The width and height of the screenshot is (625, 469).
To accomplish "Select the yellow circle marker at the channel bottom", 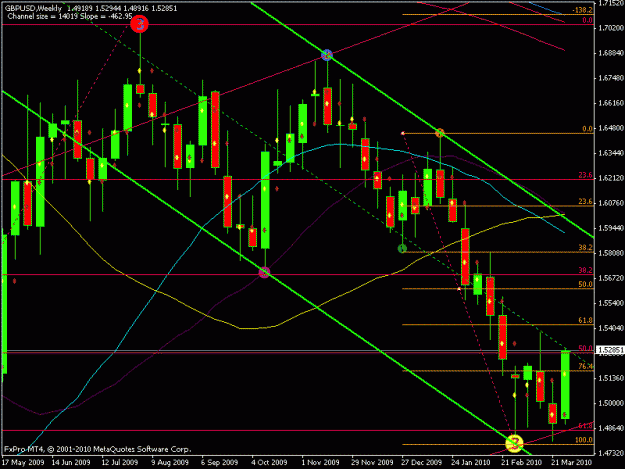I will (514, 443).
